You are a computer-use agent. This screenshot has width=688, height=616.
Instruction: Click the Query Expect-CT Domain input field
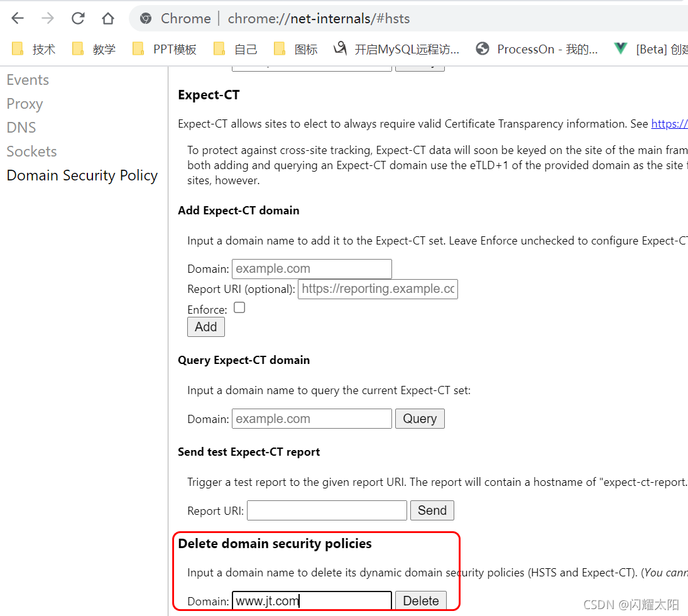click(312, 419)
